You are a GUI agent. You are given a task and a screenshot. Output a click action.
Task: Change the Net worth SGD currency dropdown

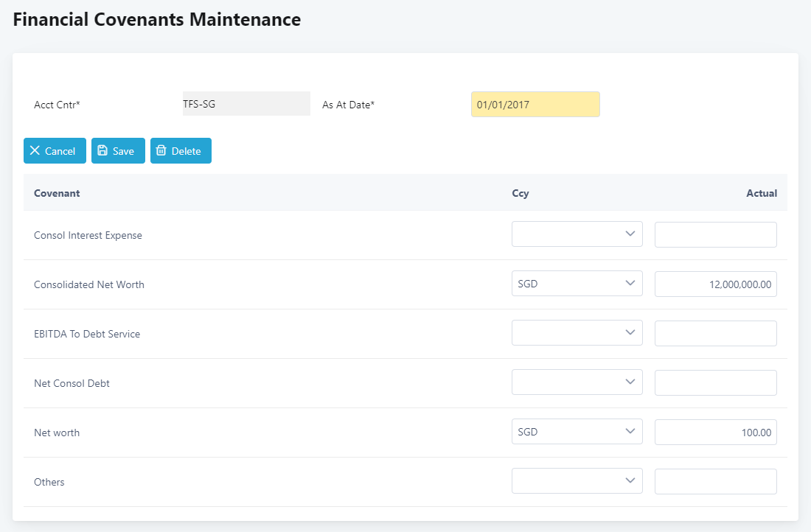pos(577,432)
